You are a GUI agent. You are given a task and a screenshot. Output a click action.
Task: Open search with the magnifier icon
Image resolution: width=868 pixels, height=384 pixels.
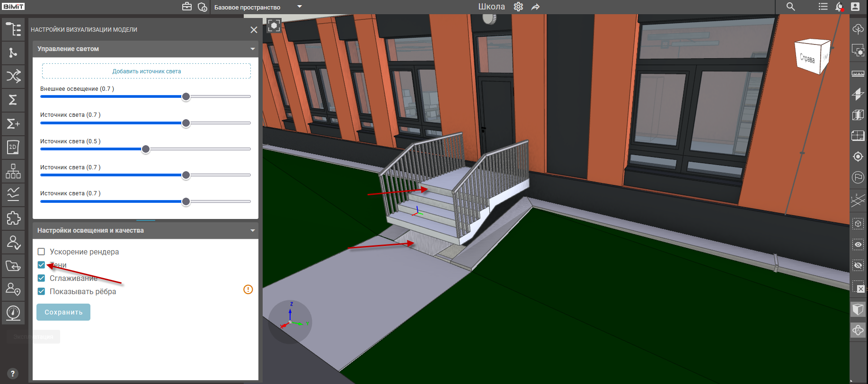click(791, 7)
